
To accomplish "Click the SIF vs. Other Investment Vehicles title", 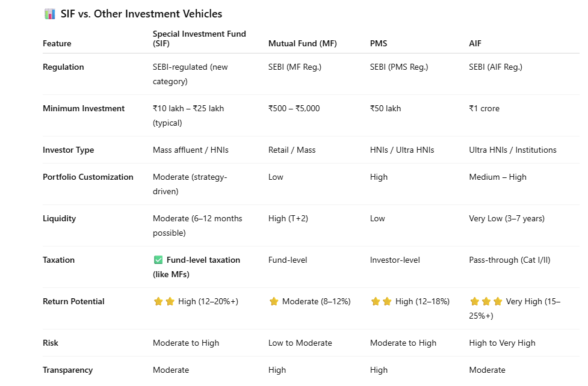I will pyautogui.click(x=141, y=14).
